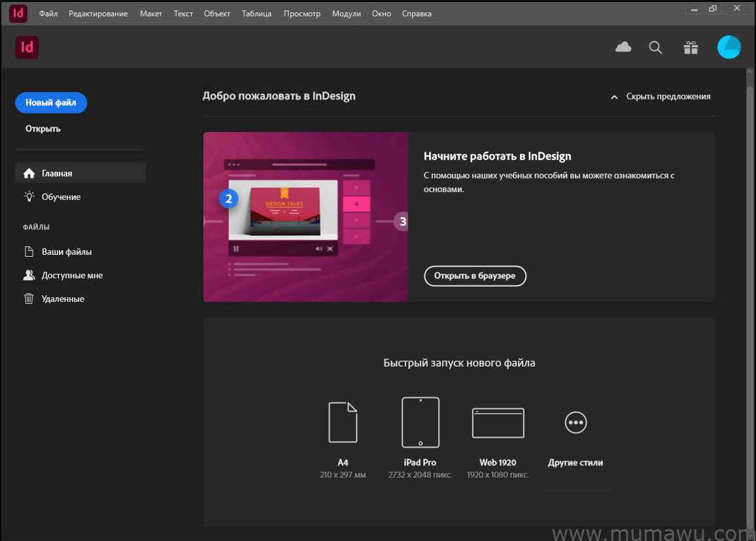Select the A4 document preset
The width and height of the screenshot is (756, 541).
(x=343, y=422)
